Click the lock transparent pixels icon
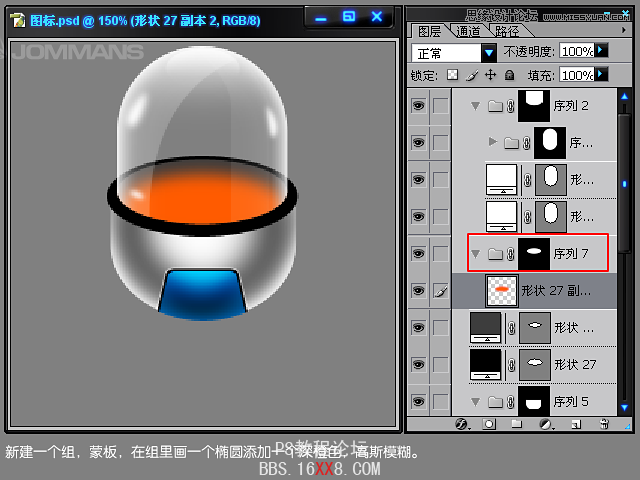The height and width of the screenshot is (480, 640). pyautogui.click(x=452, y=75)
